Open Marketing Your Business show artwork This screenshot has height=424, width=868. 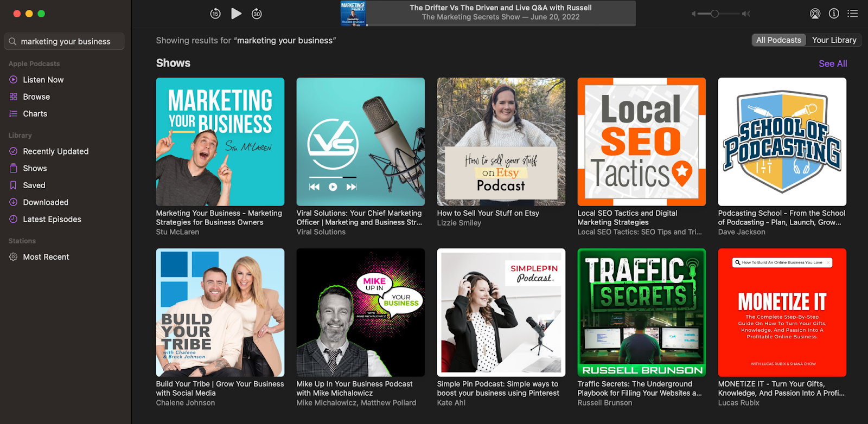pyautogui.click(x=220, y=142)
